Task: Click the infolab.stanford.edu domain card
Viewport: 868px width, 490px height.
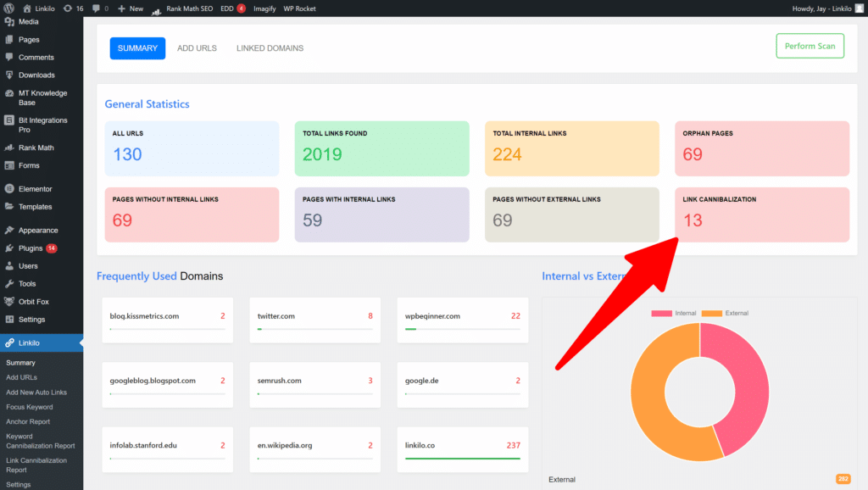Action: tap(167, 449)
